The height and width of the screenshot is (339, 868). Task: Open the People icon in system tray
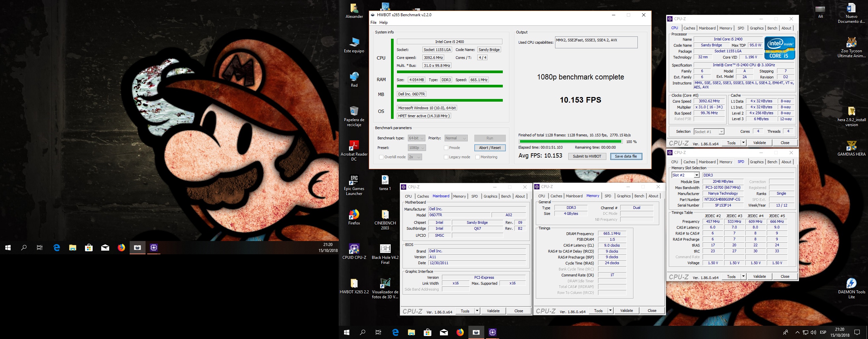(x=785, y=332)
